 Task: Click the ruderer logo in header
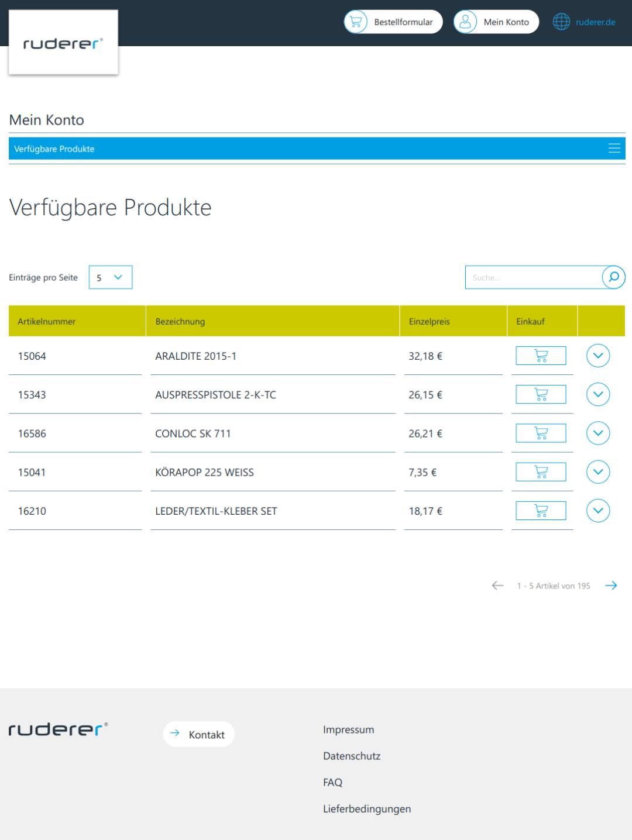click(63, 42)
